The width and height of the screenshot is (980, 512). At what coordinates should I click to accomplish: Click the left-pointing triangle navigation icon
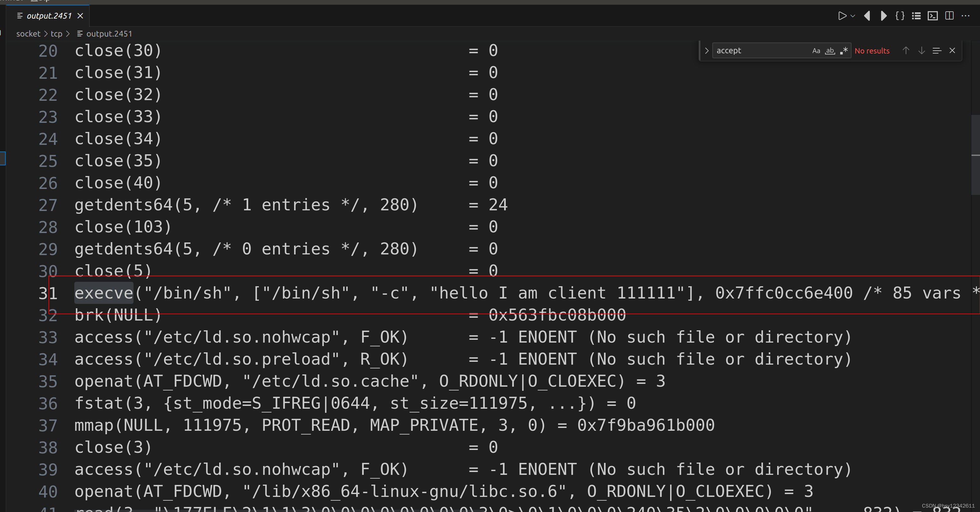point(867,16)
